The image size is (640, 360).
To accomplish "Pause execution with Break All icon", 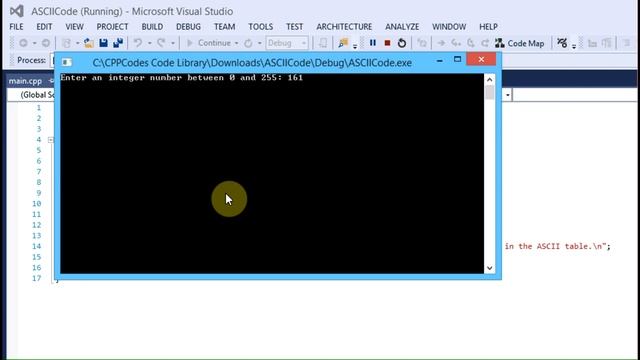I will [x=373, y=43].
